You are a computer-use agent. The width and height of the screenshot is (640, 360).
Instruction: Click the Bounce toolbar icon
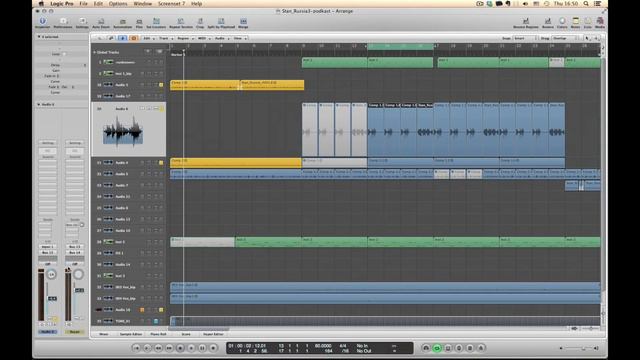548,22
